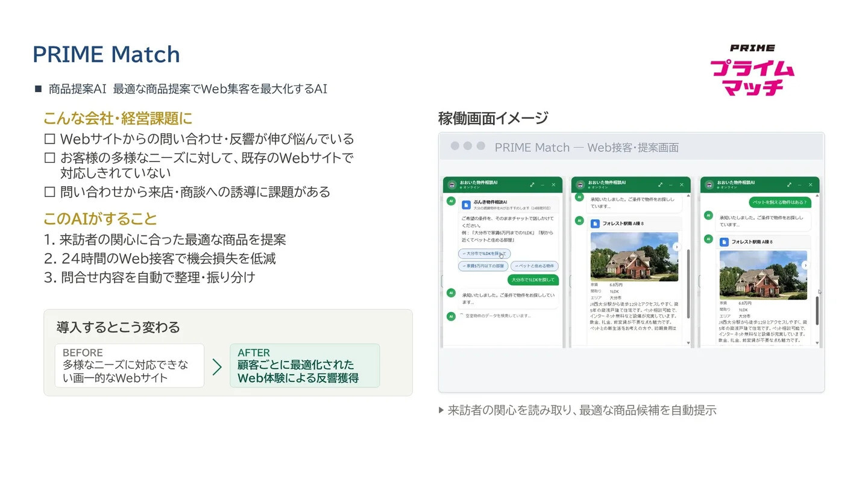This screenshot has width=868, height=488.
Task: Click the line 24時間のWeb接客で機会損失を低減
Action: (x=160, y=258)
